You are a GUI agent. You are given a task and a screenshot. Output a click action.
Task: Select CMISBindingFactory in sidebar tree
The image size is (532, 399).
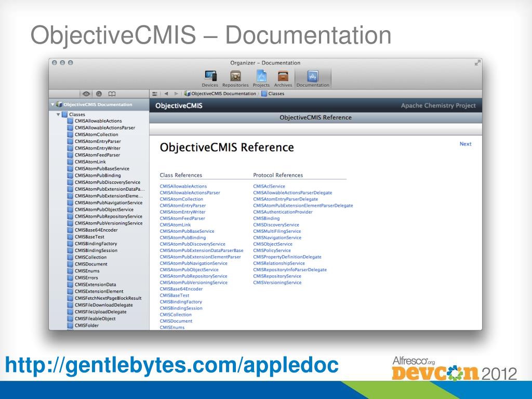click(x=92, y=244)
